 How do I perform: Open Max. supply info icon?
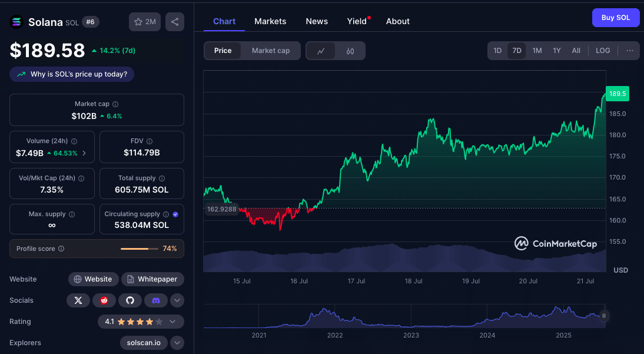coord(72,214)
